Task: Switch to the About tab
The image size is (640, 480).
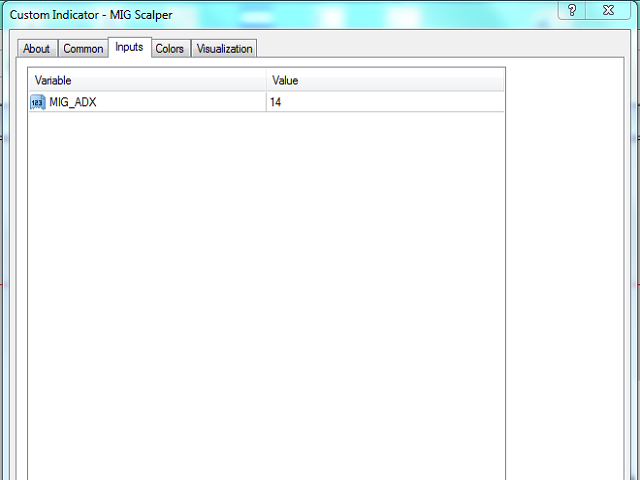Action: point(37,49)
